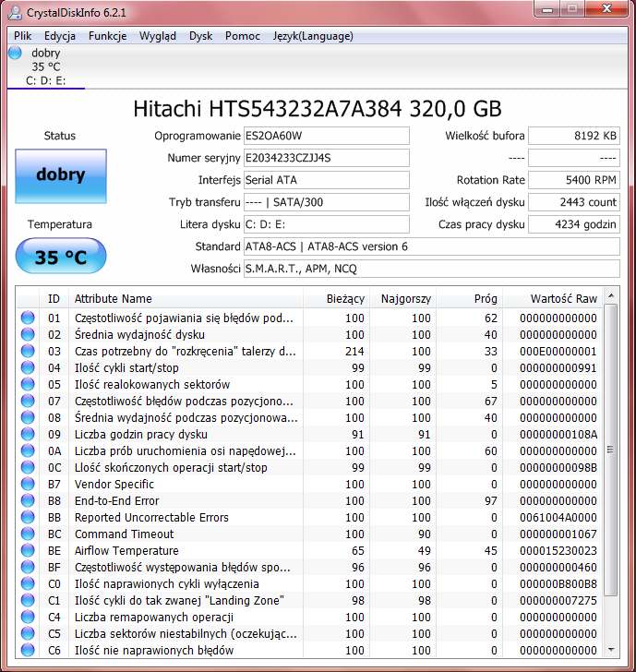Click raw value 000015230023
This screenshot has width=636, height=672.
pyautogui.click(x=558, y=551)
